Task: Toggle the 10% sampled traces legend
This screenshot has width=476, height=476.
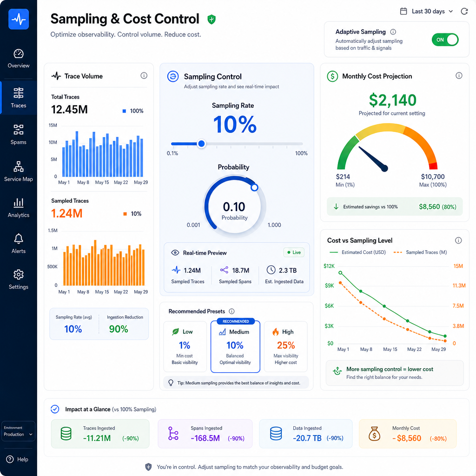Action: (x=132, y=214)
